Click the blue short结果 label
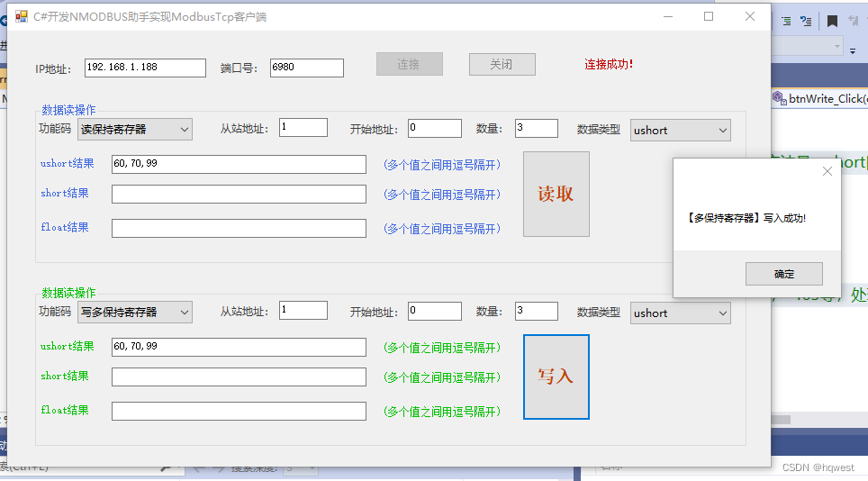This screenshot has height=481, width=868. [65, 193]
